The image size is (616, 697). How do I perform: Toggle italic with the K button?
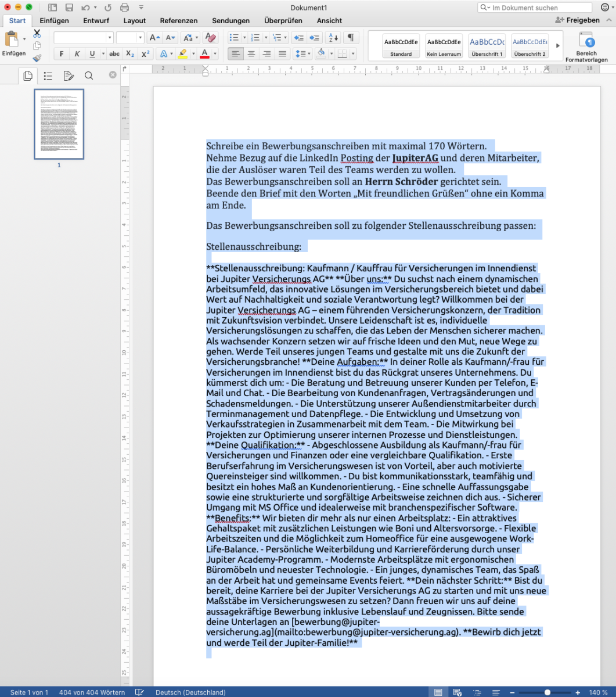point(77,54)
